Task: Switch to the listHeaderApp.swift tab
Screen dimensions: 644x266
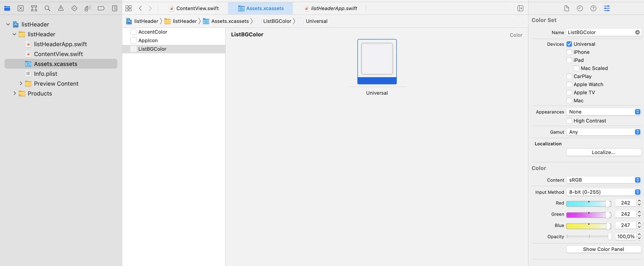Action: (334, 8)
